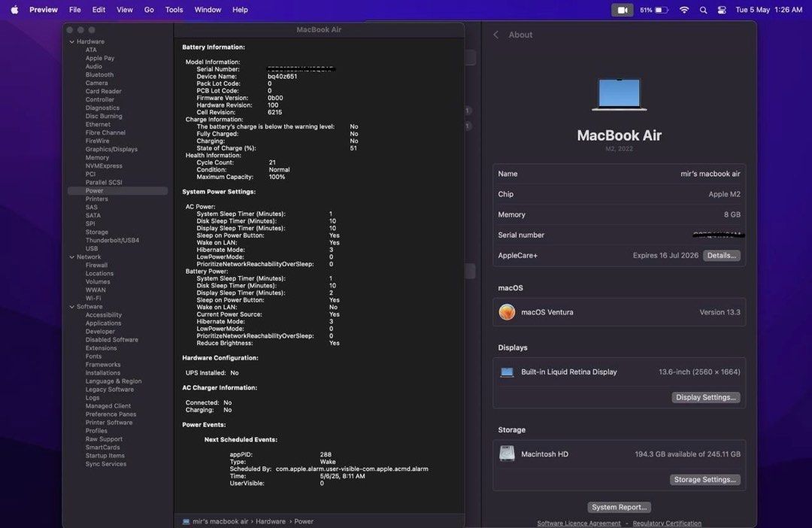Open the battery status icon

[x=662, y=10]
